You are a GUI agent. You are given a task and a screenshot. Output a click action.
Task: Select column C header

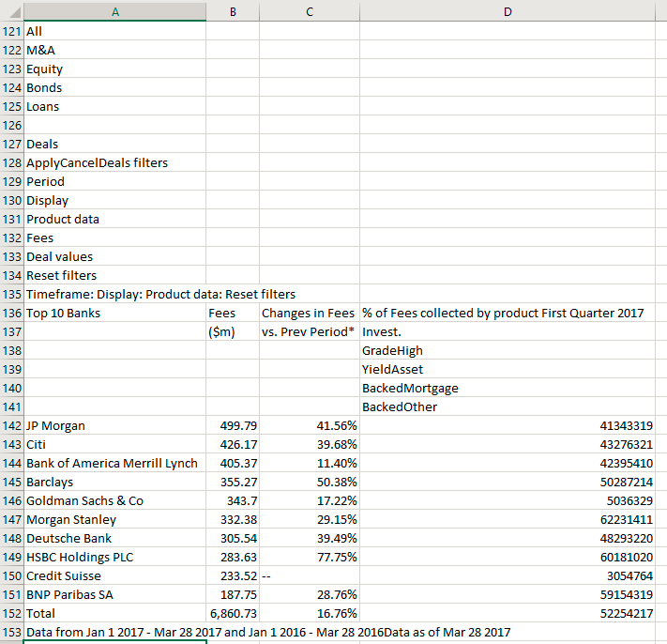point(310,11)
